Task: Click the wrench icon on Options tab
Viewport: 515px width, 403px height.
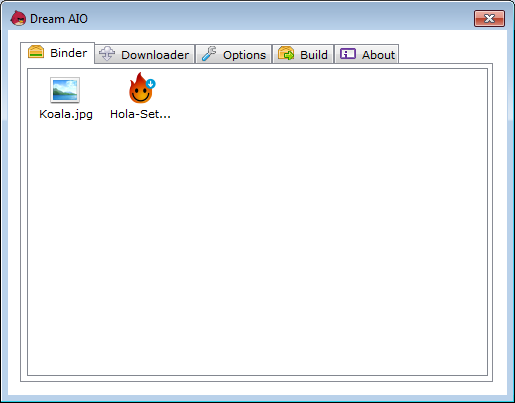Action: (x=209, y=54)
